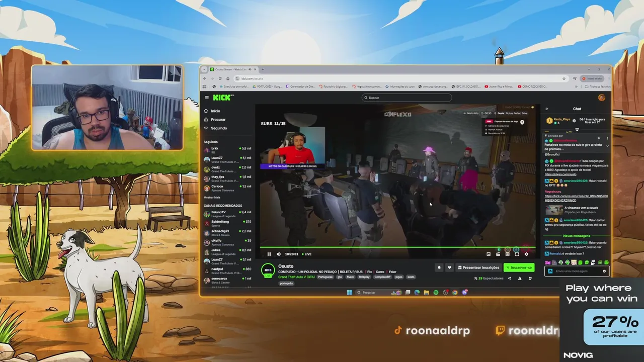
Task: Open the brkk followed channel
Action: 227,150
